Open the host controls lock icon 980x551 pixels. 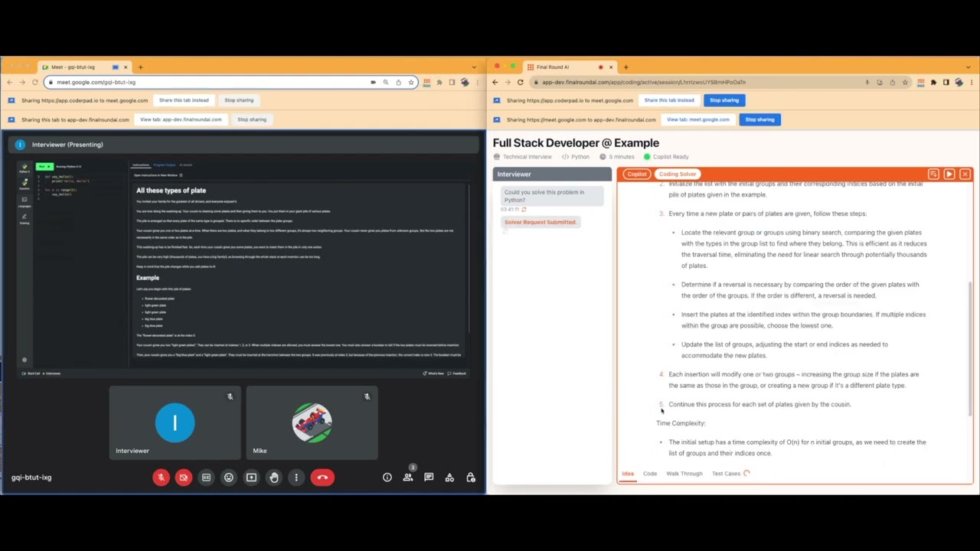tap(470, 478)
